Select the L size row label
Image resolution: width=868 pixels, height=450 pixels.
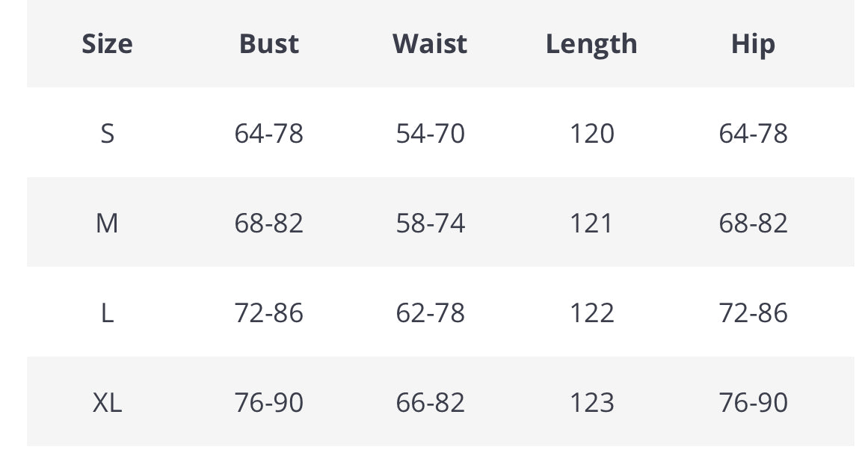tap(107, 313)
